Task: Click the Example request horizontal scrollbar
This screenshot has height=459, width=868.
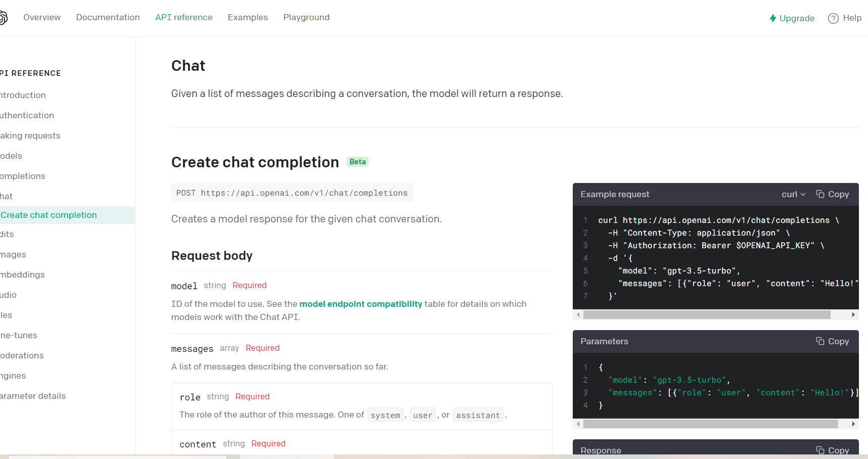Action: (707, 315)
